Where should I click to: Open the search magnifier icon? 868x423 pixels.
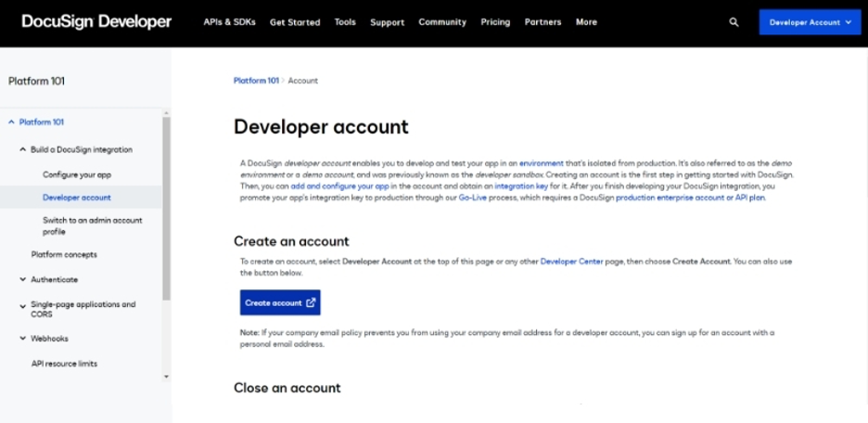(734, 22)
